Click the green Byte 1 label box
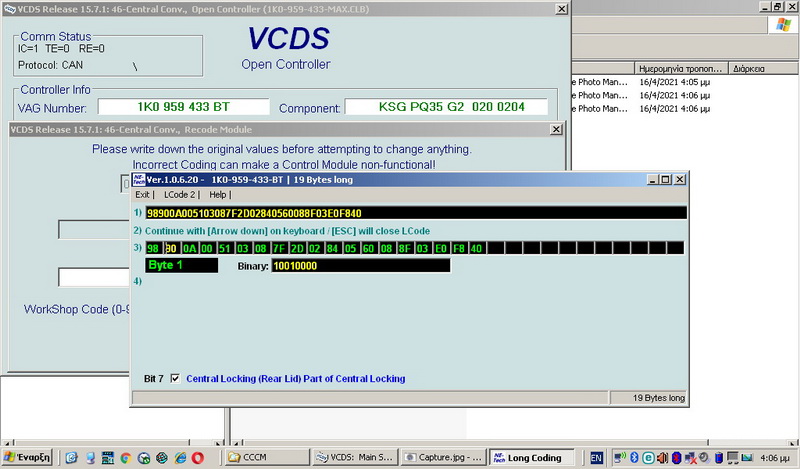 (x=182, y=265)
